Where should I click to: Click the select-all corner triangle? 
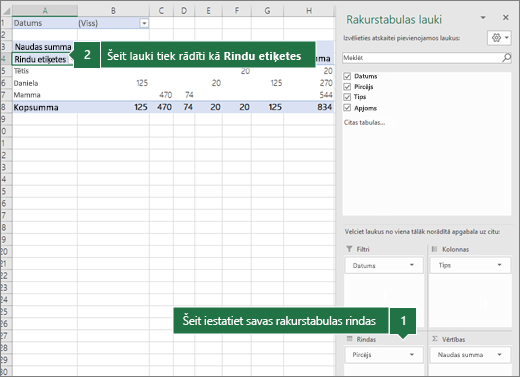[x=7, y=11]
